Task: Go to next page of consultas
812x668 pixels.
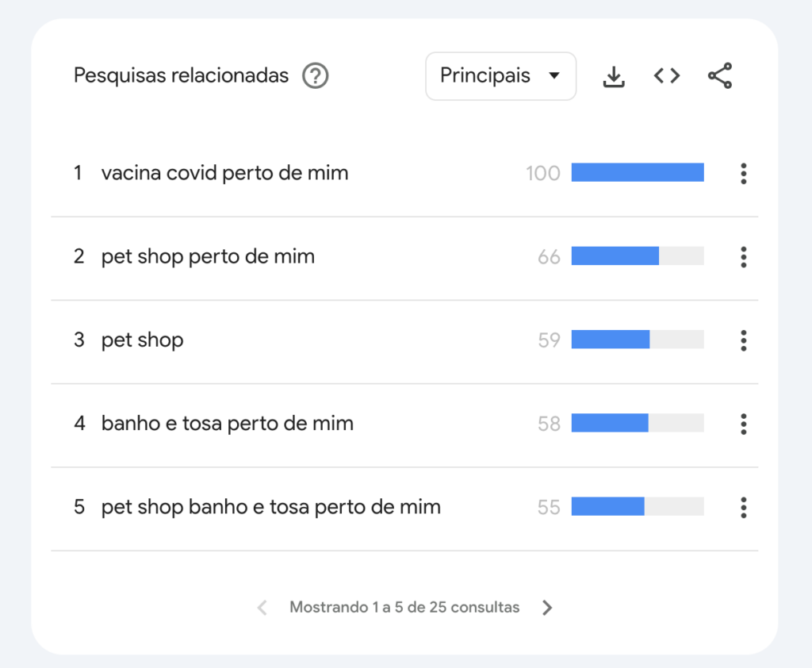Action: click(x=547, y=608)
